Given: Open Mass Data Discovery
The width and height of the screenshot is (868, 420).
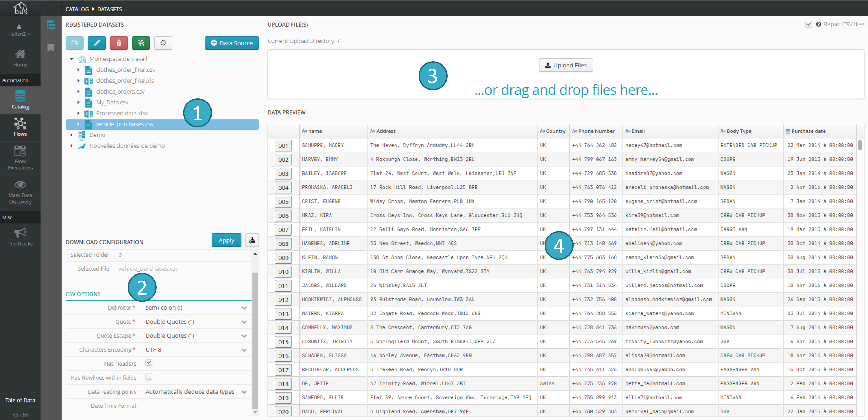Looking at the screenshot, I should point(20,192).
